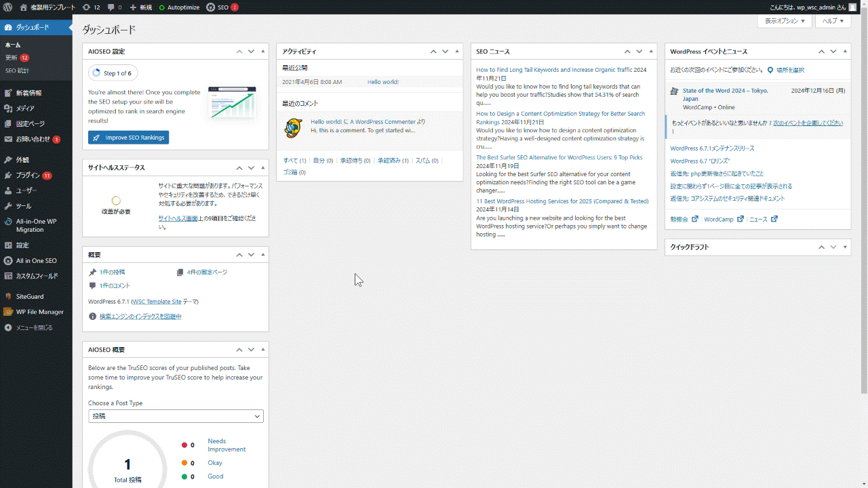
Task: Open the SEO menu in admin bar
Action: click(x=222, y=7)
